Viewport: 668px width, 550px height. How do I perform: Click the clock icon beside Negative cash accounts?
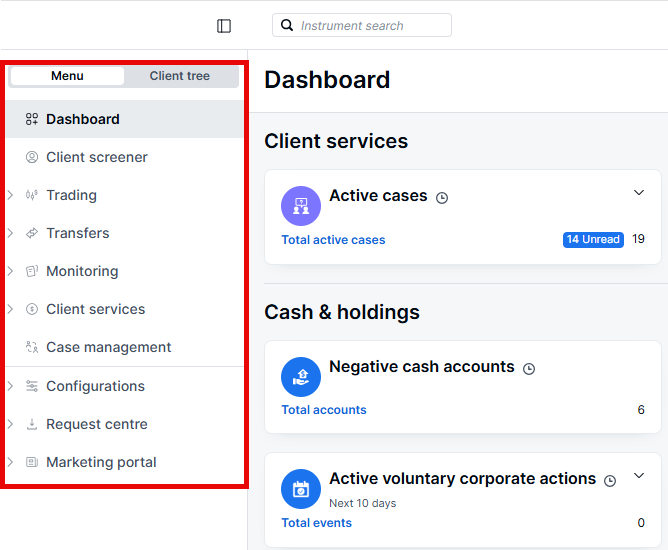(x=529, y=368)
